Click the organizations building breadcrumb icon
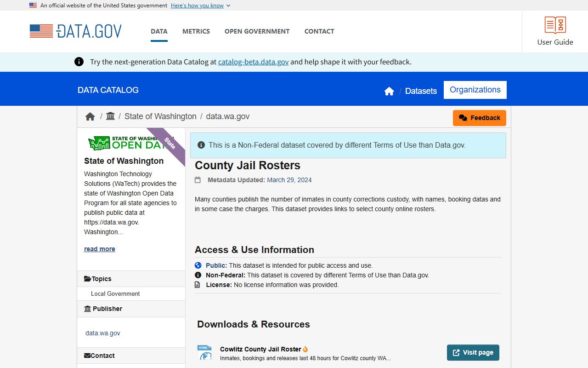588x368 pixels. (x=110, y=116)
